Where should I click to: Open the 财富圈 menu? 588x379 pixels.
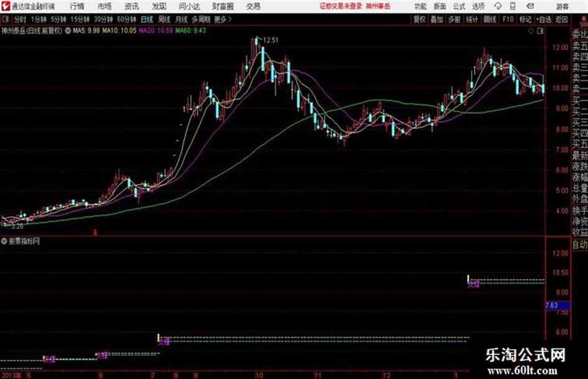point(223,6)
